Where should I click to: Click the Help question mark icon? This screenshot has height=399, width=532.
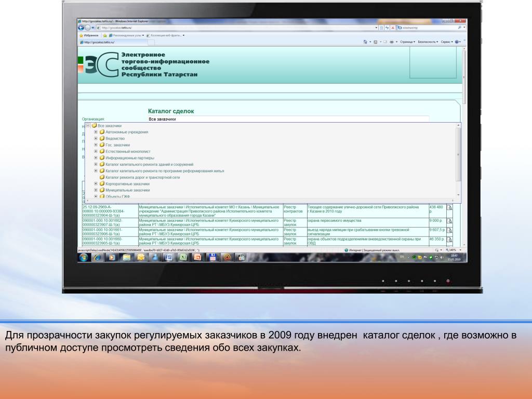click(x=457, y=42)
